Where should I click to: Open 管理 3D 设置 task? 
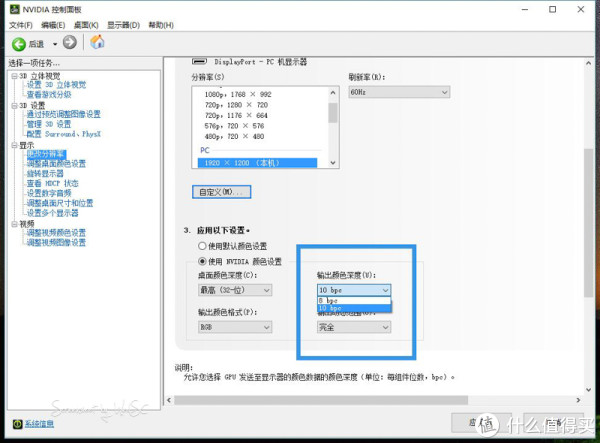[x=49, y=124]
